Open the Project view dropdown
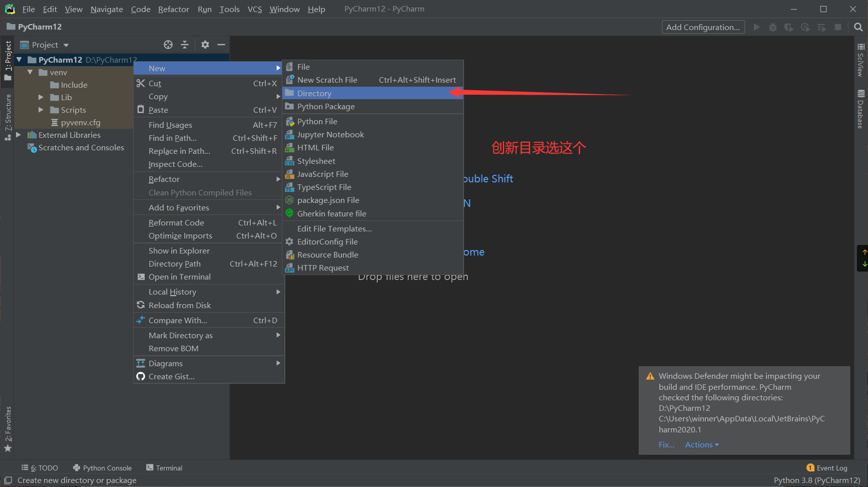 [x=45, y=45]
